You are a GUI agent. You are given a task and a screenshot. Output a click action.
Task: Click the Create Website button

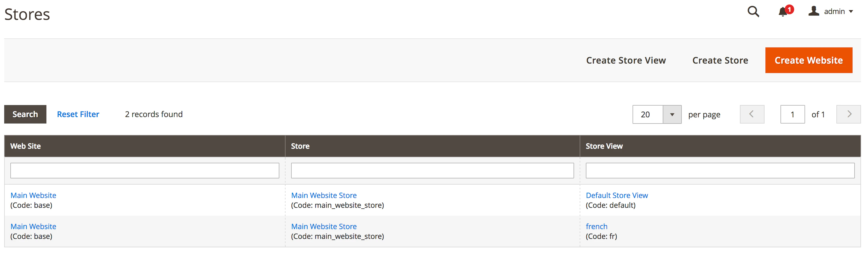click(808, 60)
